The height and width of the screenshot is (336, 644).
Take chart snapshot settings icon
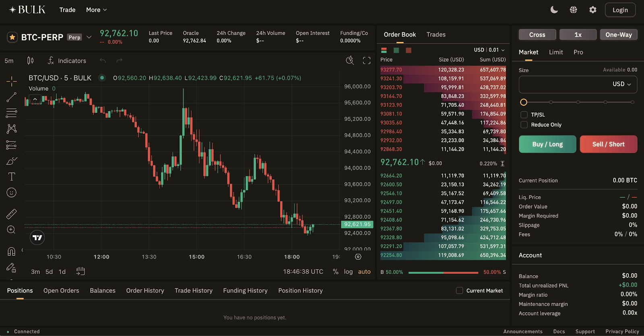[350, 60]
